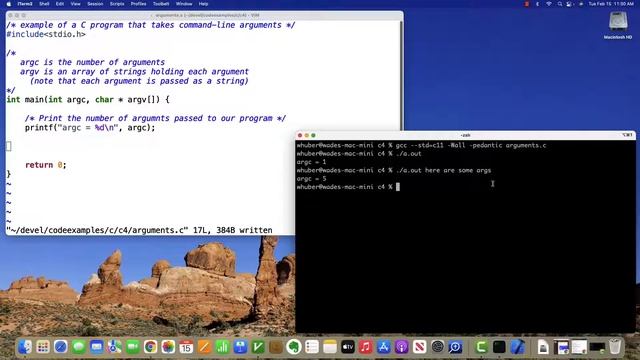Open Mail from the dock
This screenshot has width=640, height=360.
tap(97, 347)
